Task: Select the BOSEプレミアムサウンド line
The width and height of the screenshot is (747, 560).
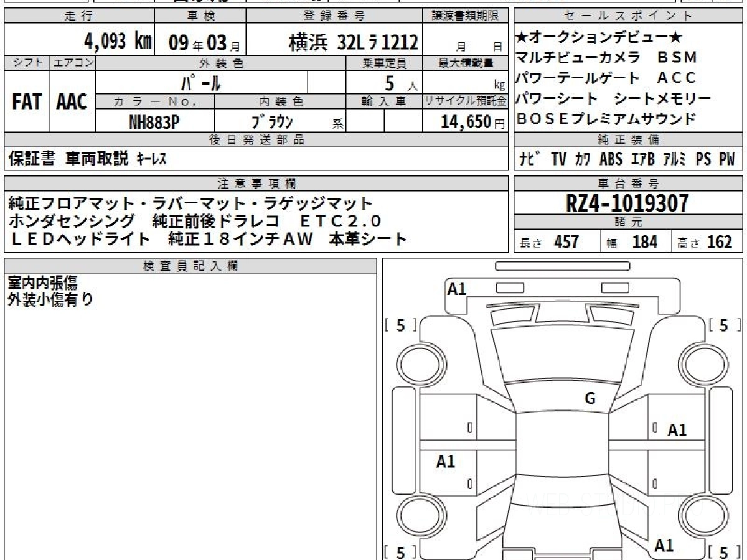Action: click(606, 119)
